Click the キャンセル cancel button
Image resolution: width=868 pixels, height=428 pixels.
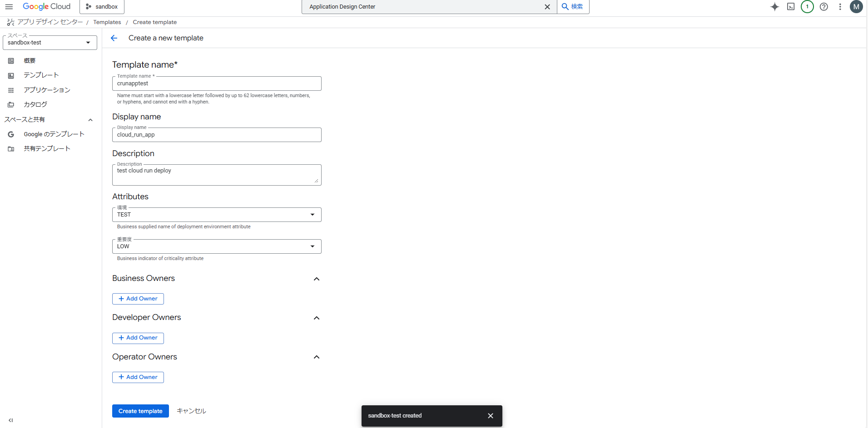click(191, 411)
